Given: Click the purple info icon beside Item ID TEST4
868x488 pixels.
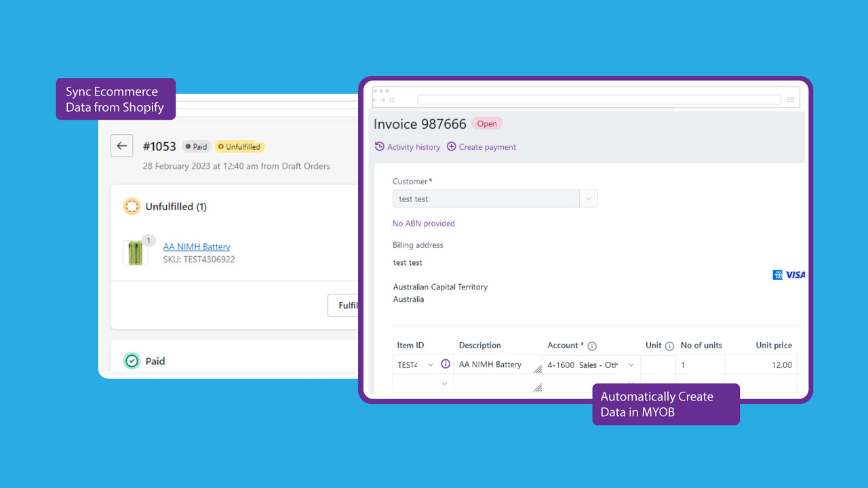Looking at the screenshot, I should (446, 364).
